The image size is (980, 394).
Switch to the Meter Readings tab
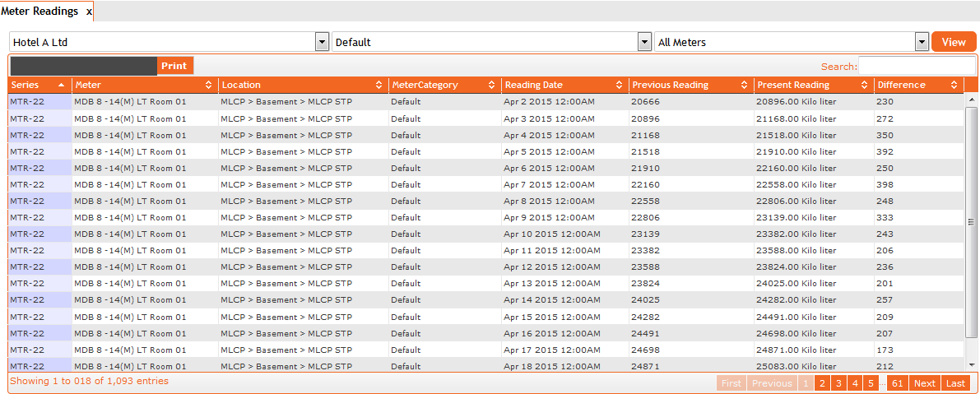[39, 12]
